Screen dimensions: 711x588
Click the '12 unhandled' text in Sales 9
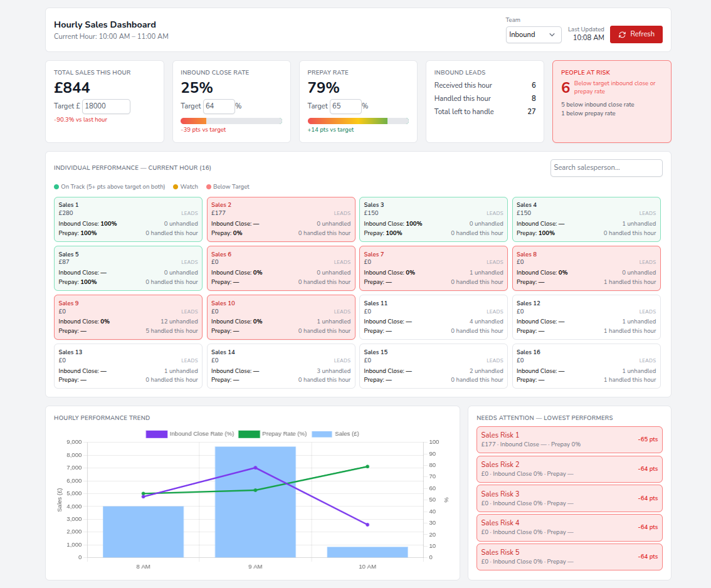pyautogui.click(x=179, y=322)
